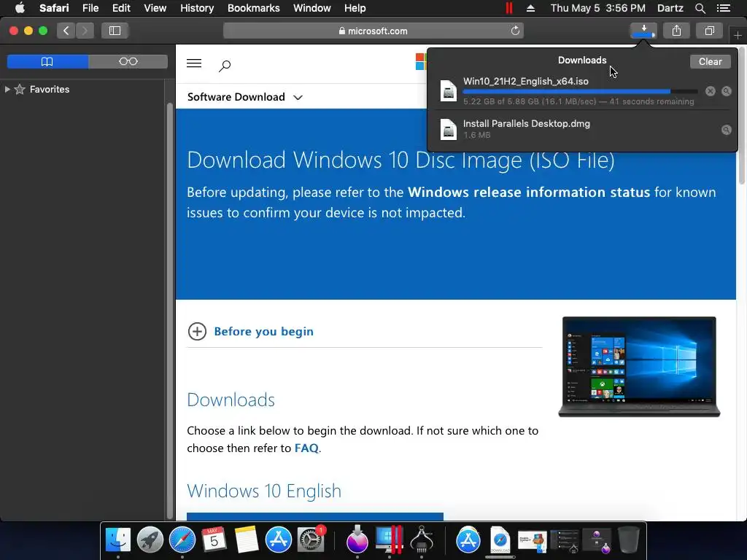This screenshot has width=747, height=560.
Task: Click Safari's forward navigation arrow
Action: (x=85, y=31)
